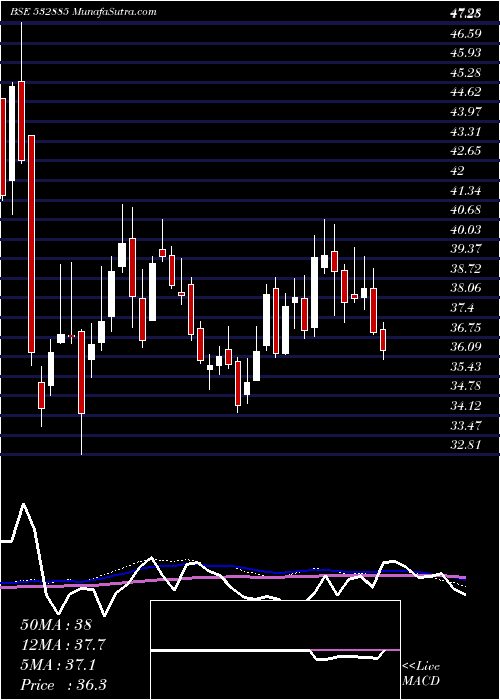Click the 'BSE 532885 MunafaSutra.com' header text
500x700 pixels.
point(83,12)
